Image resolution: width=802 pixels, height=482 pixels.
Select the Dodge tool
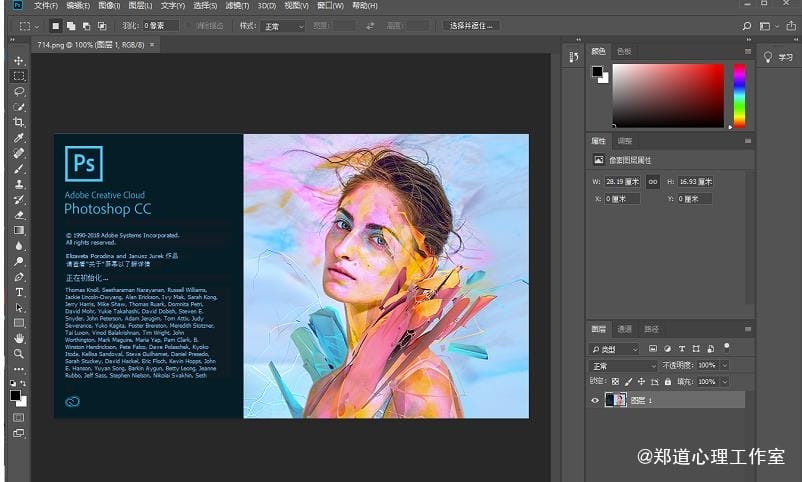pos(19,261)
